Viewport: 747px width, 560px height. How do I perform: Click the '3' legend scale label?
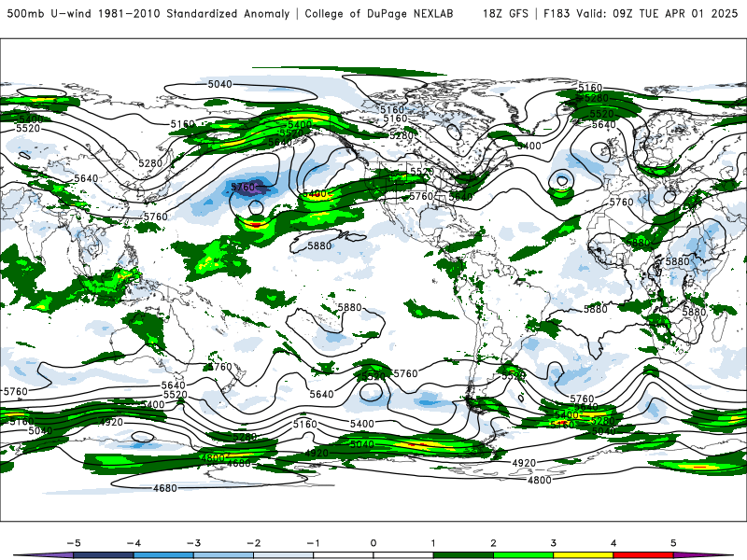(554, 543)
